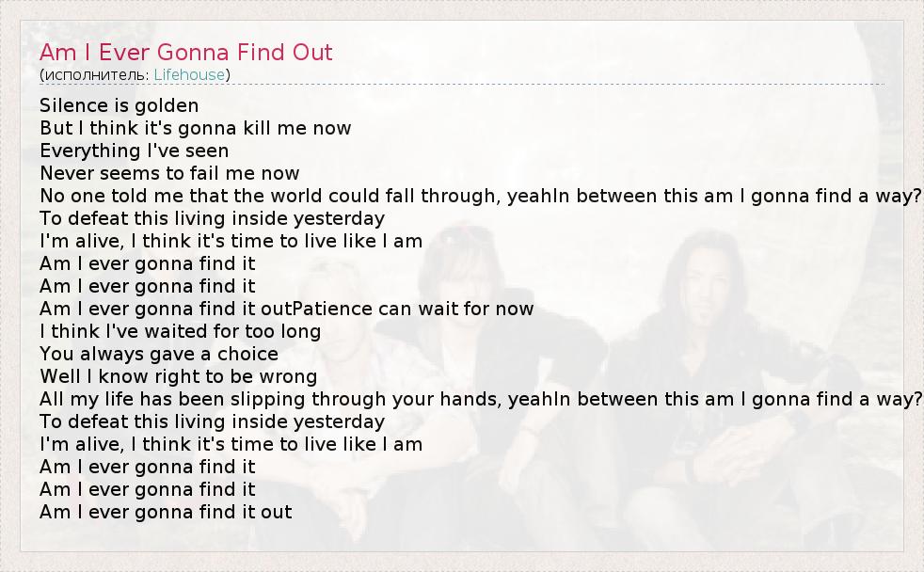Click the second 'I'm alive, I think it's time' line
The height and width of the screenshot is (572, 924).
tap(231, 444)
